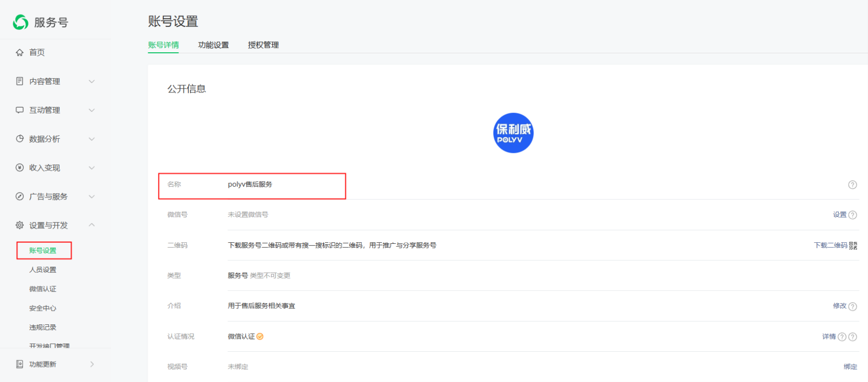The image size is (868, 382).
Task: Click the 公开信息 section heading
Action: click(187, 89)
